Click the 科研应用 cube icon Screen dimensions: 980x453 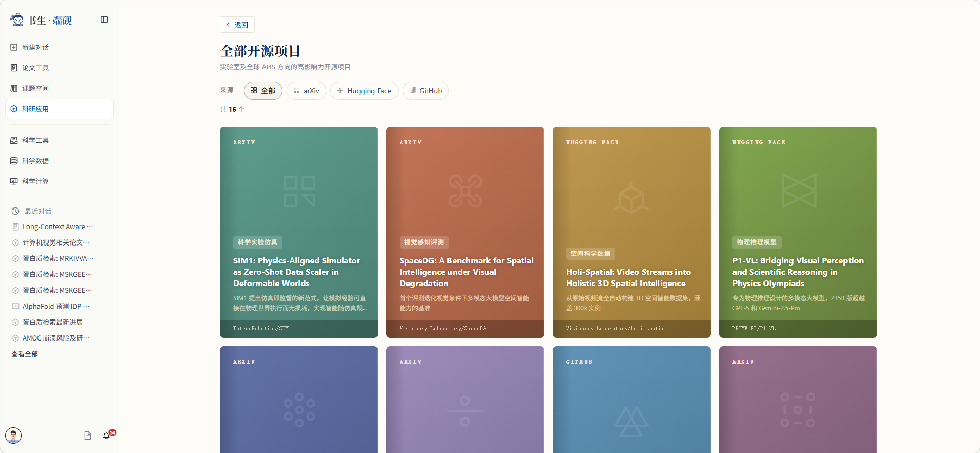click(14, 109)
